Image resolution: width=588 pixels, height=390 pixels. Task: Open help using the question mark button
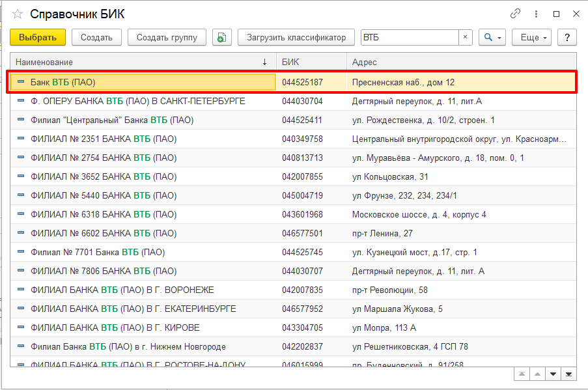pos(567,38)
